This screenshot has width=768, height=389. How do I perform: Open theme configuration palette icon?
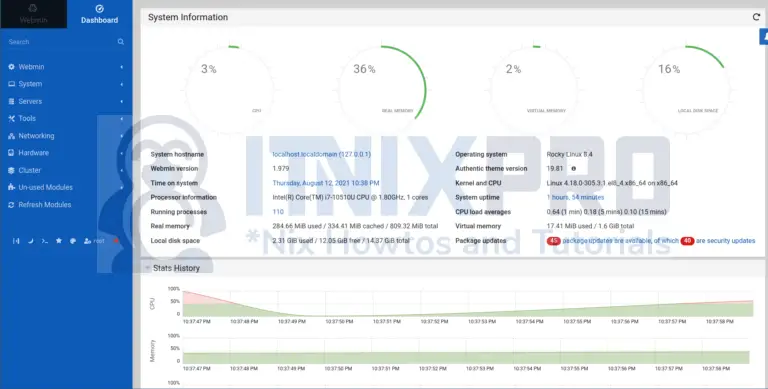(73, 241)
